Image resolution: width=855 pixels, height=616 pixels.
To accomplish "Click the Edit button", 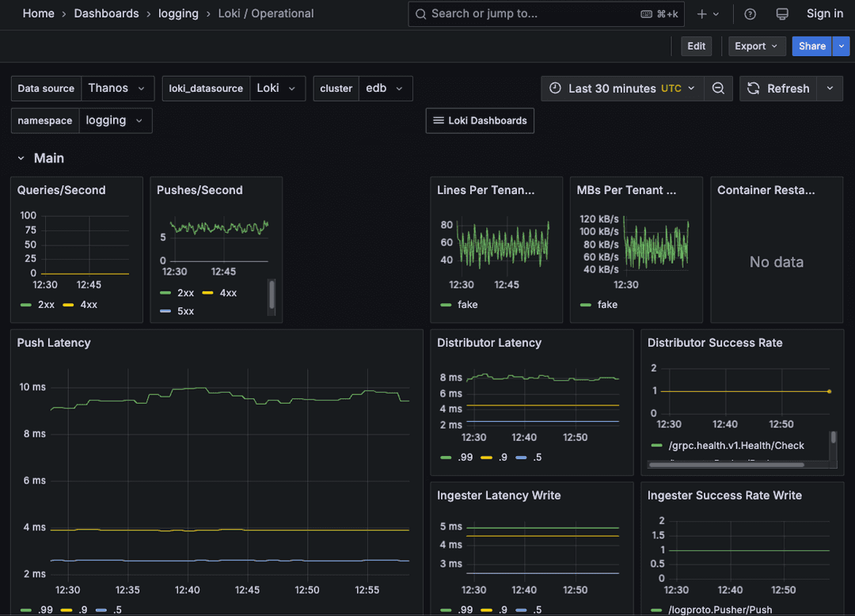I will tap(696, 46).
